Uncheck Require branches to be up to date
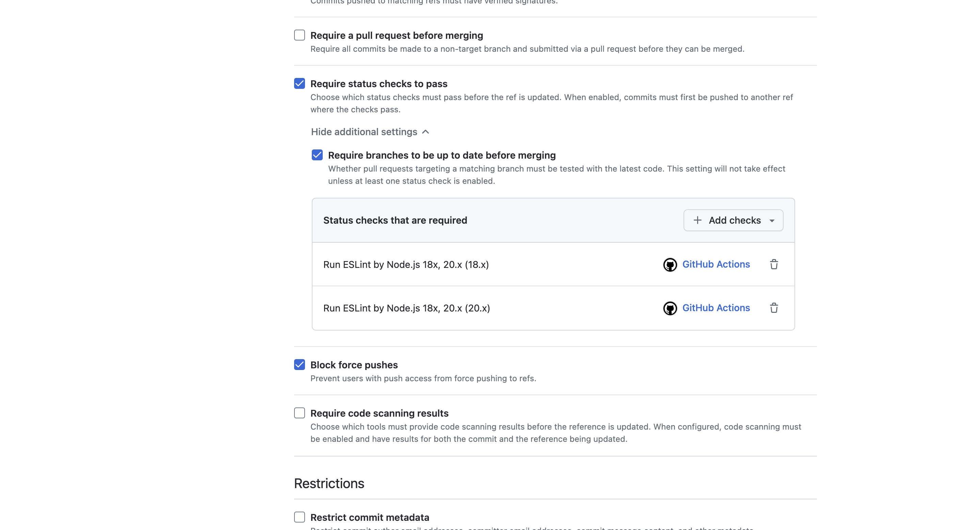 pyautogui.click(x=317, y=155)
